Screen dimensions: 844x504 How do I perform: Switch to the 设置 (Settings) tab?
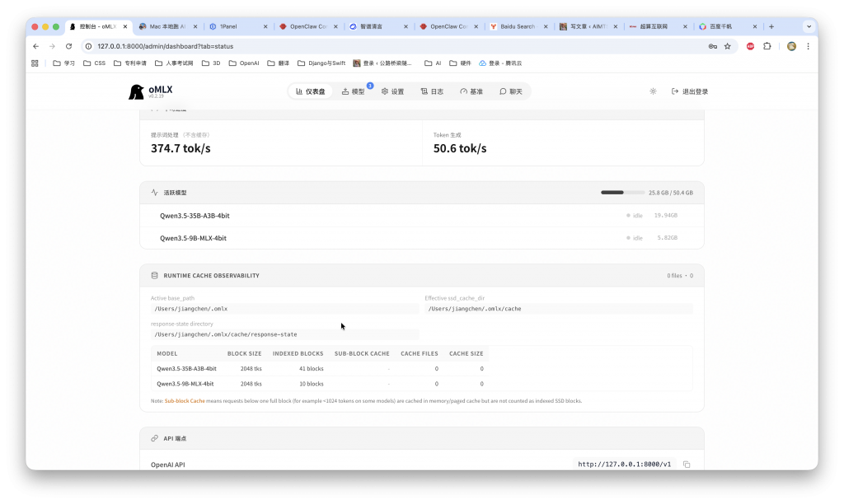point(392,91)
